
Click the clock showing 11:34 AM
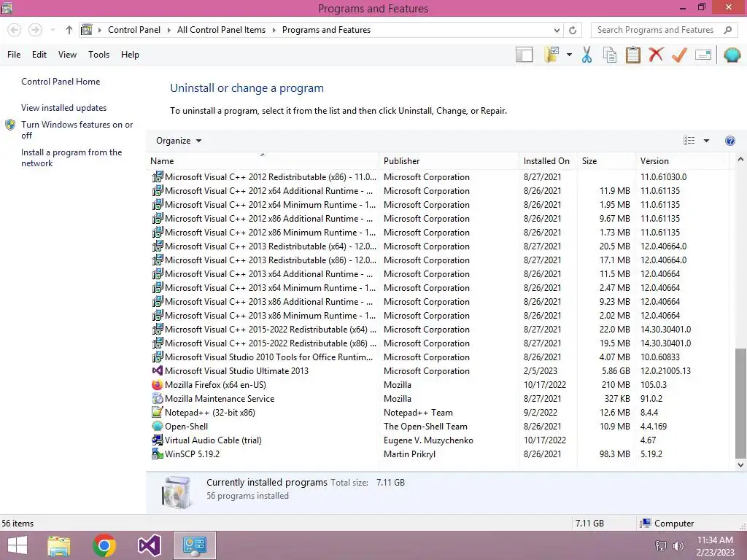coord(715,540)
